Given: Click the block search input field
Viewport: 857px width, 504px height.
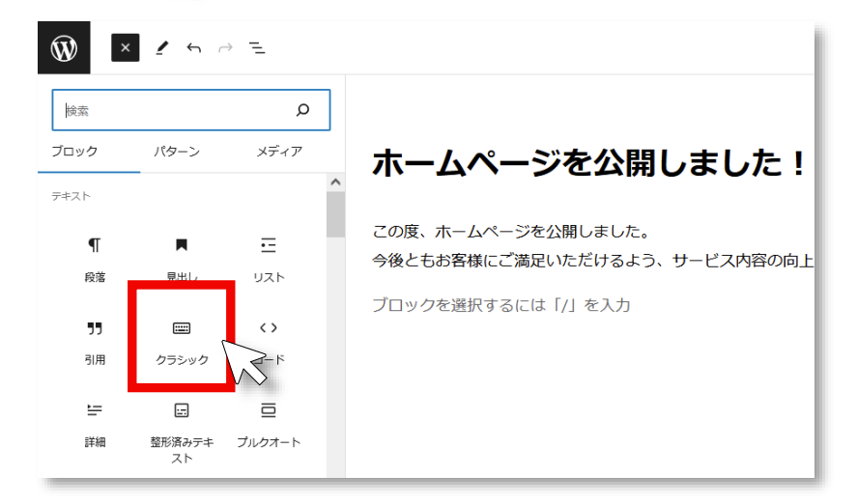Looking at the screenshot, I should 174,111.
